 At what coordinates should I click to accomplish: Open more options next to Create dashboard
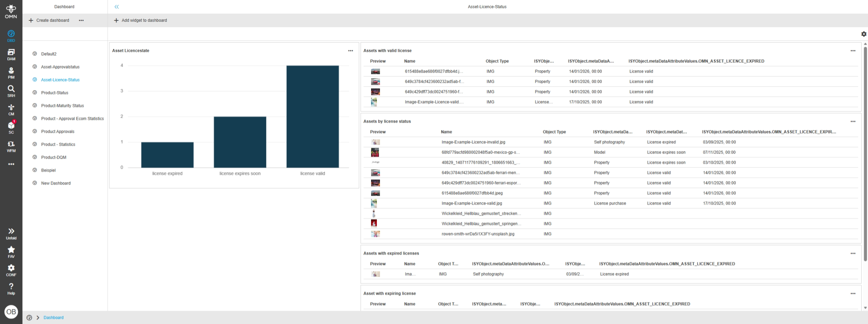[81, 20]
